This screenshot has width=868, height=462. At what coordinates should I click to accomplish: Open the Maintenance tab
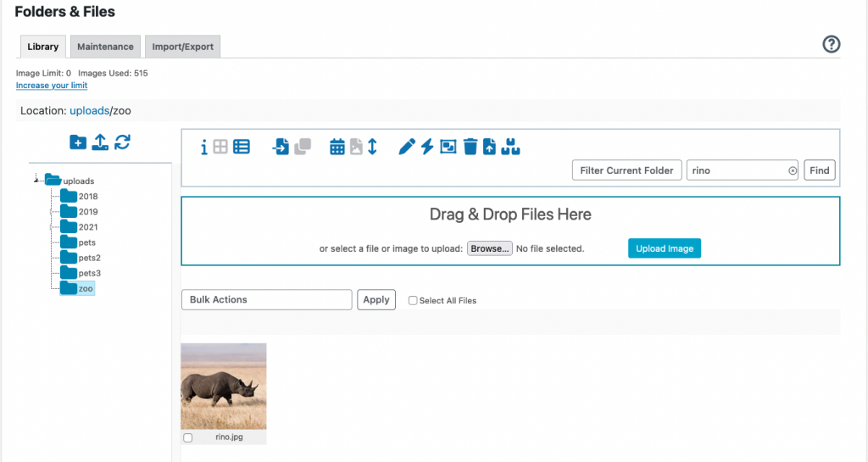tap(105, 47)
